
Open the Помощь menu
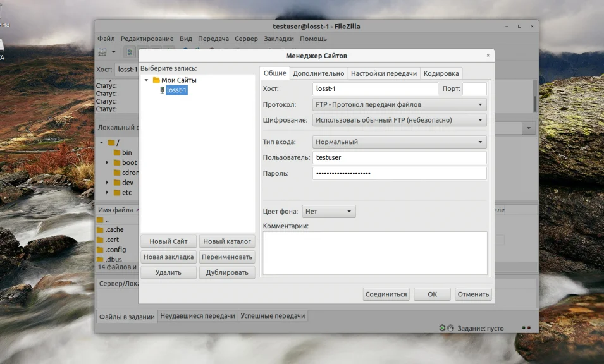click(313, 39)
